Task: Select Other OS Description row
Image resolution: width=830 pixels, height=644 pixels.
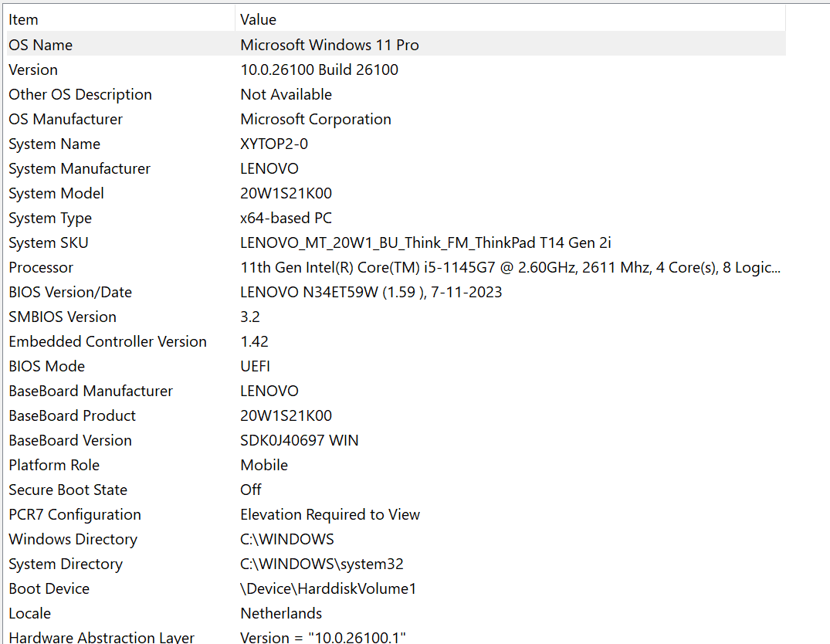Action: [x=80, y=94]
